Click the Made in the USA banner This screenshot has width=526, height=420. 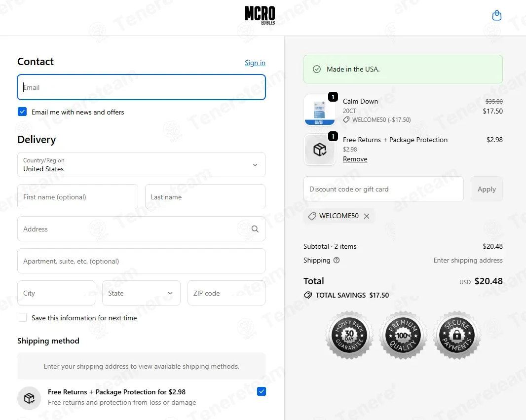click(403, 69)
